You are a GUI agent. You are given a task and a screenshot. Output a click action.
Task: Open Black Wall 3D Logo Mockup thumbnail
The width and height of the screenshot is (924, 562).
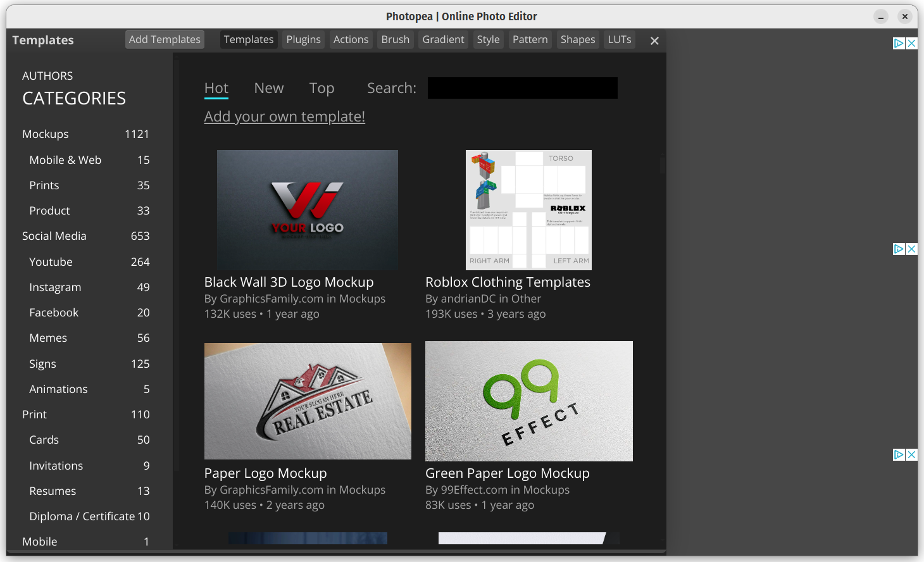pyautogui.click(x=308, y=210)
